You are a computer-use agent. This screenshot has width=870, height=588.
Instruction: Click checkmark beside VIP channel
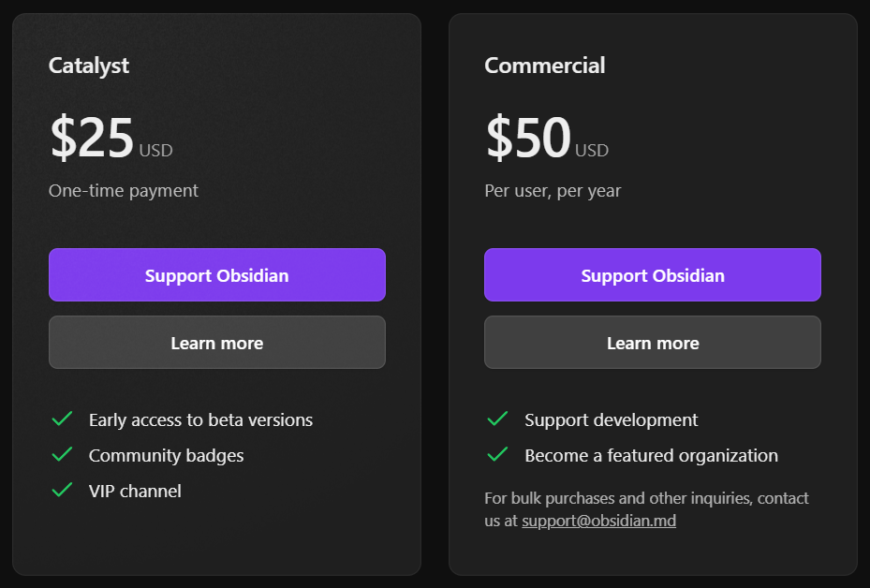(62, 490)
